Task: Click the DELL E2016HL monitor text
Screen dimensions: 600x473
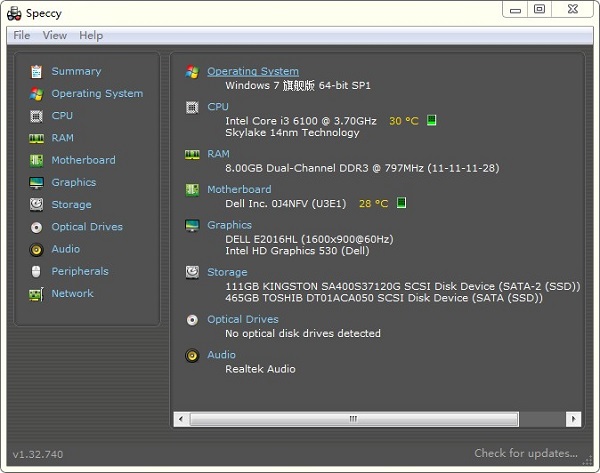Action: point(309,239)
